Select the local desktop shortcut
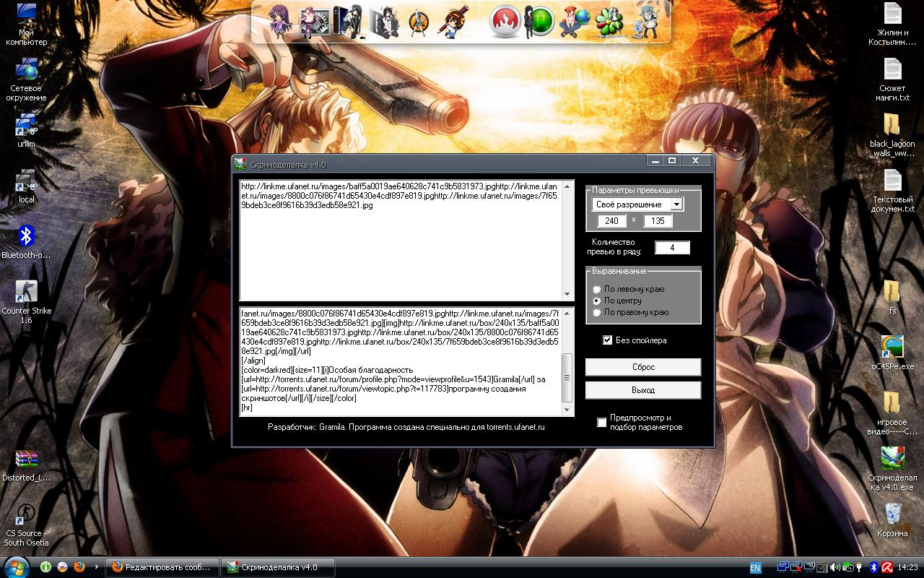Screen dimensions: 924x578 click(x=27, y=186)
